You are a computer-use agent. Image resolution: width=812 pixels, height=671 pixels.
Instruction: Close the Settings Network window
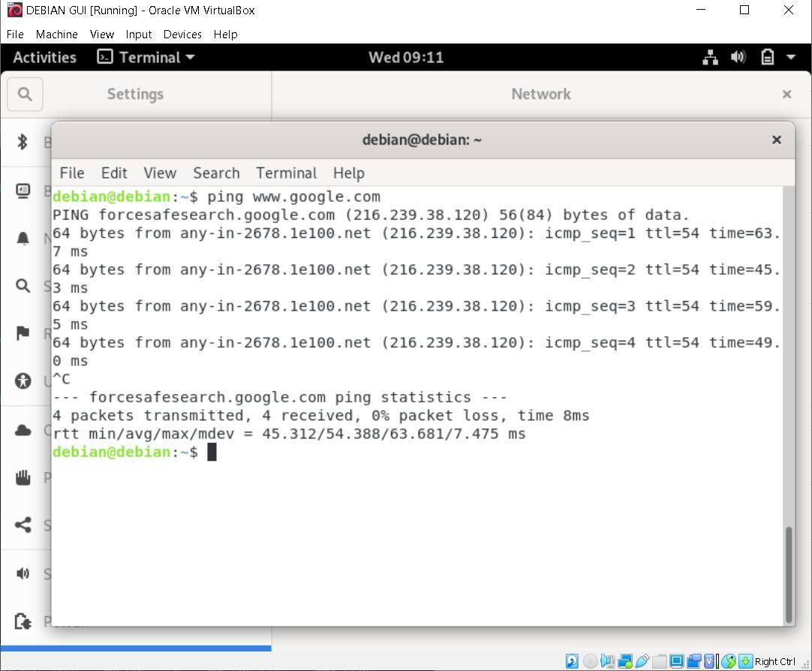786,95
